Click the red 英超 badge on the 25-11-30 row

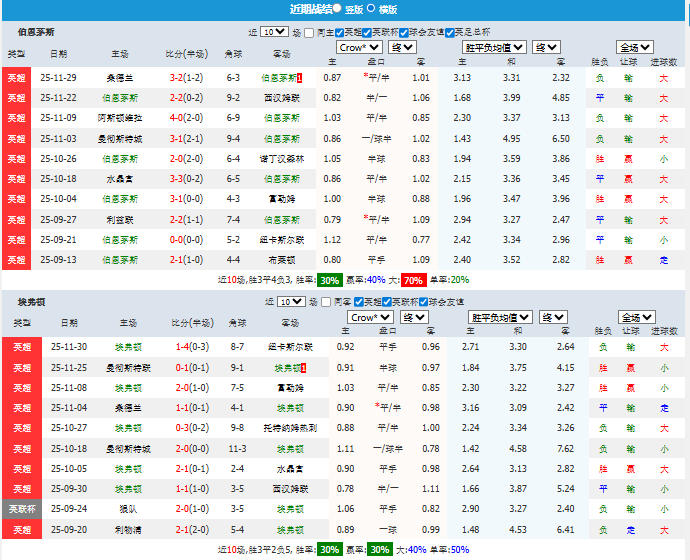tap(19, 347)
